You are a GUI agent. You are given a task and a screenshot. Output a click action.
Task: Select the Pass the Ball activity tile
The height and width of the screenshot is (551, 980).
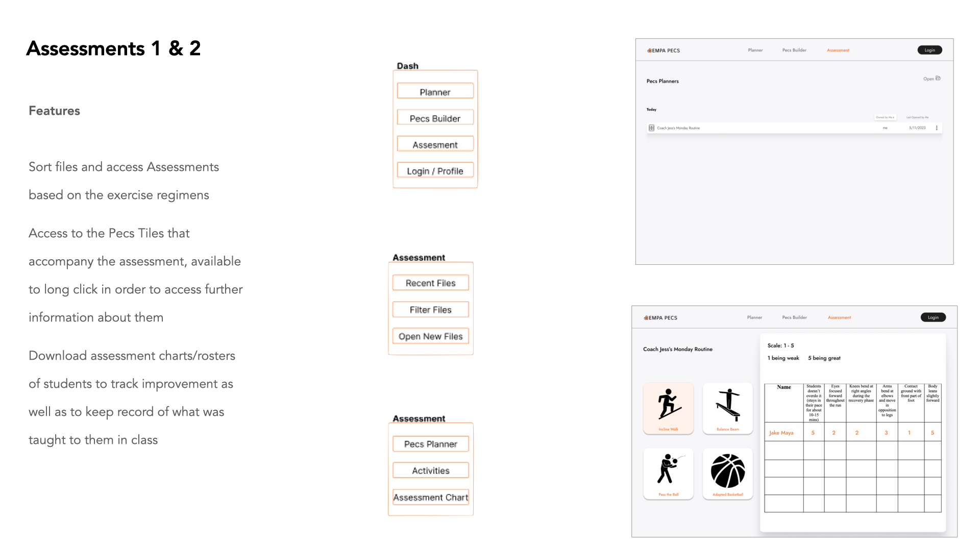coord(668,473)
